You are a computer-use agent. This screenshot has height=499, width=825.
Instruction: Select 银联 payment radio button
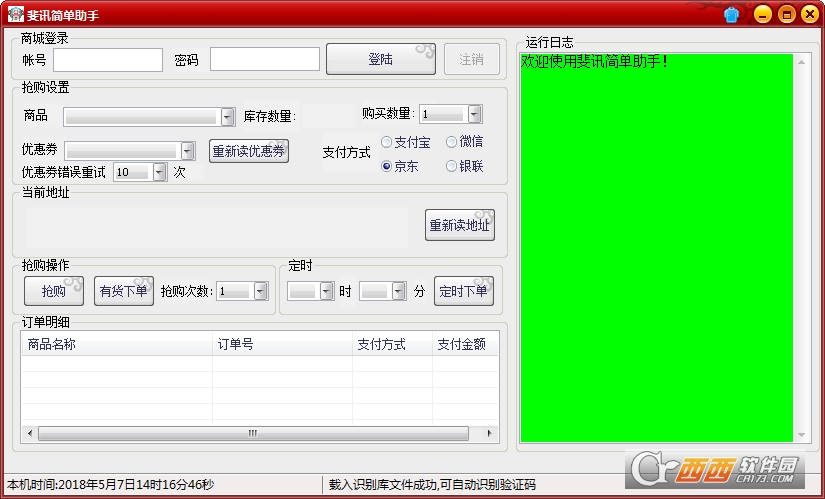pos(452,166)
